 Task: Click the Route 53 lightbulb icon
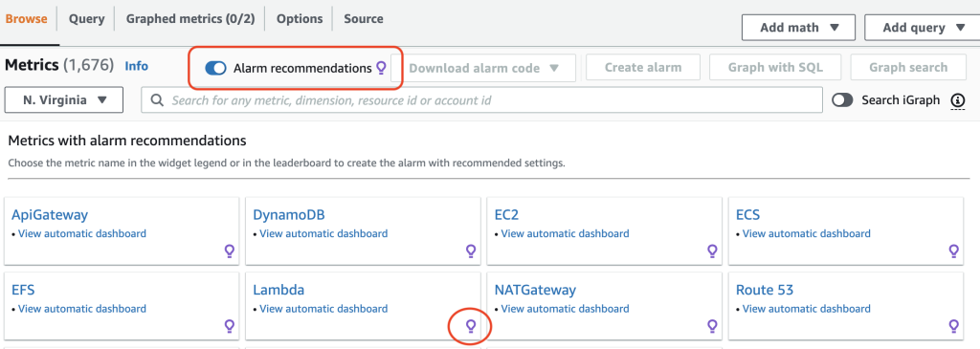point(954,325)
